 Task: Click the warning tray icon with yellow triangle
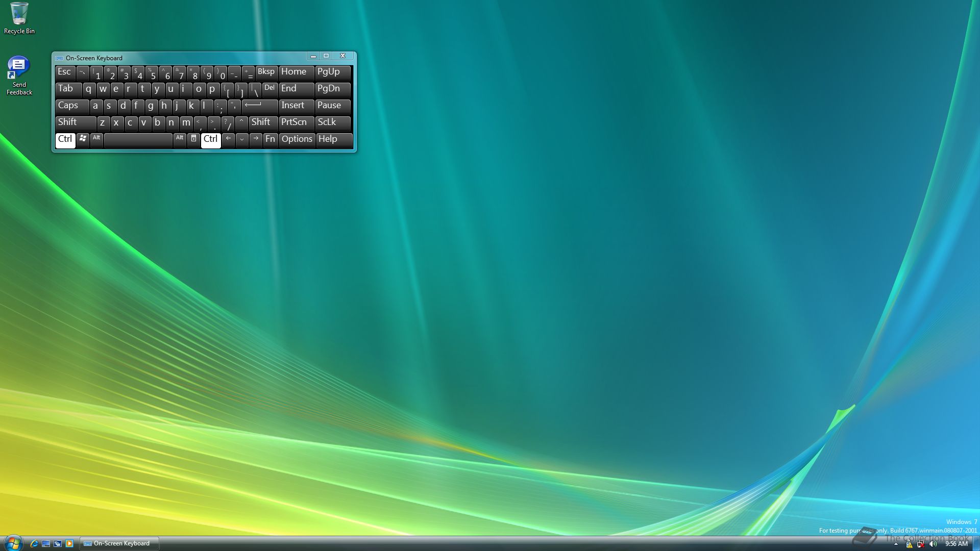coord(909,544)
